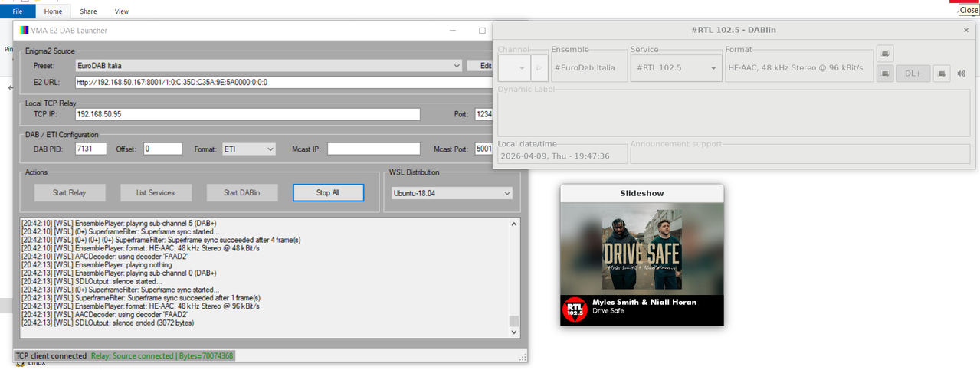Click log line 'SDLOutput: silence ended (3072 bytes)'
Image resolution: width=980 pixels, height=370 pixels.
click(x=107, y=323)
